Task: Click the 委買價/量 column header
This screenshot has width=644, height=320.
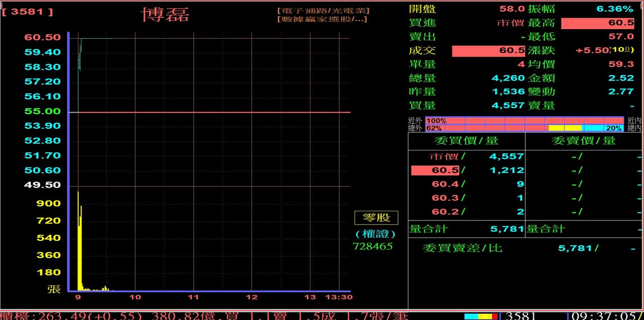Action: pyautogui.click(x=466, y=140)
